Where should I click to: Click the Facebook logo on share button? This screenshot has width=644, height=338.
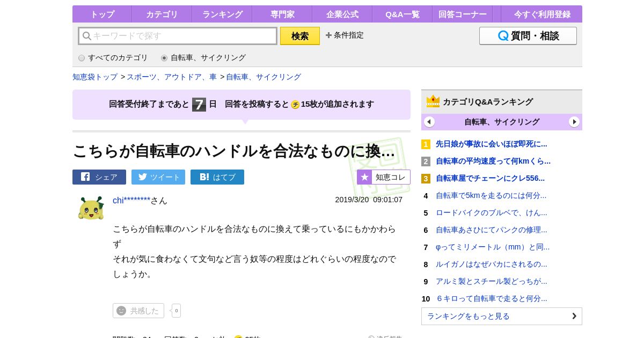pyautogui.click(x=85, y=177)
